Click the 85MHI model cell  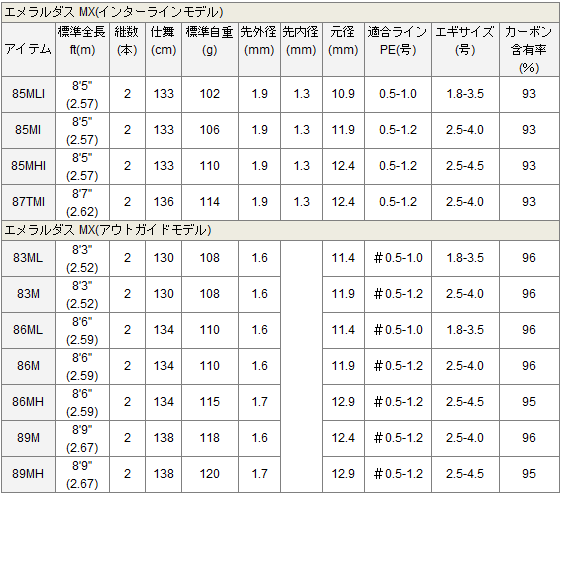tap(28, 166)
